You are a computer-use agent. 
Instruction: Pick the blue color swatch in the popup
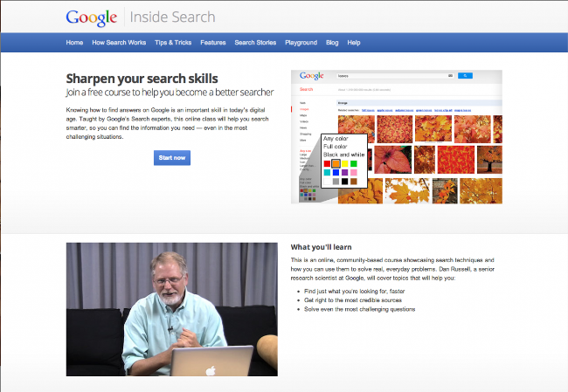(336, 173)
